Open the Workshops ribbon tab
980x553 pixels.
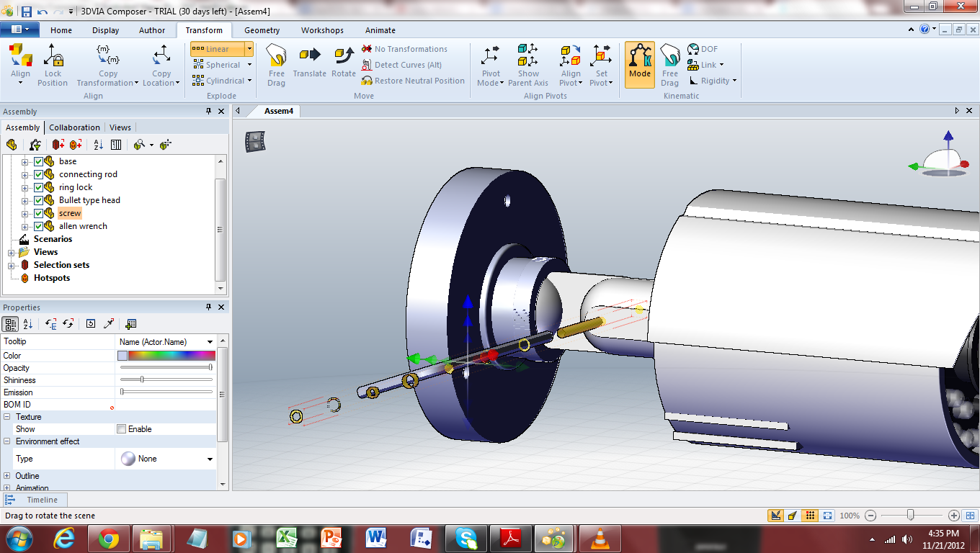[322, 30]
